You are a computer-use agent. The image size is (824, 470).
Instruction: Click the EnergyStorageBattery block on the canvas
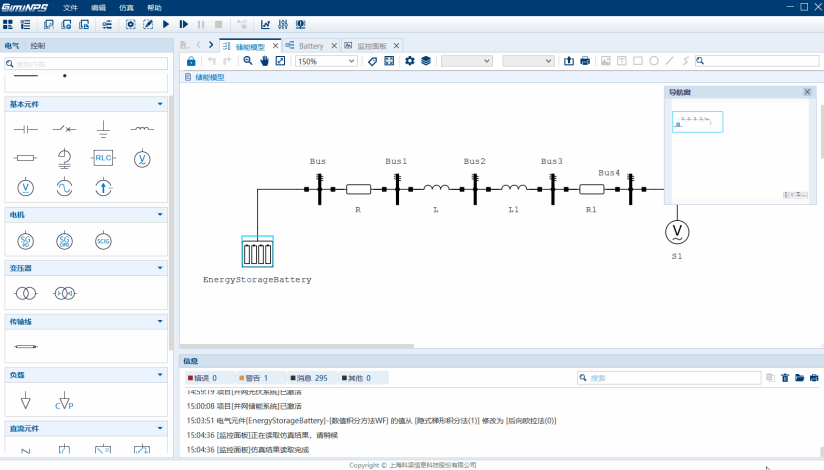click(257, 252)
